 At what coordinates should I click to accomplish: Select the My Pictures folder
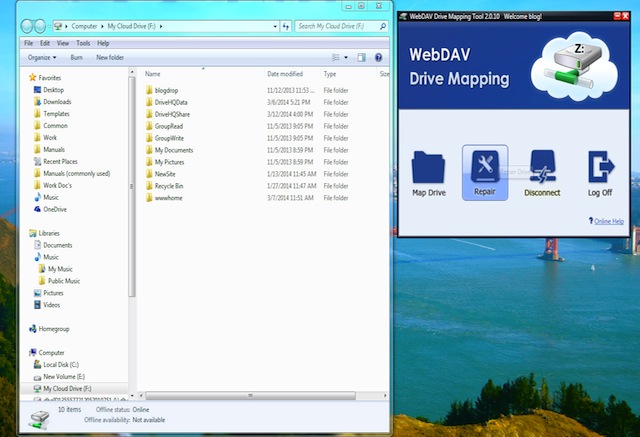(169, 162)
